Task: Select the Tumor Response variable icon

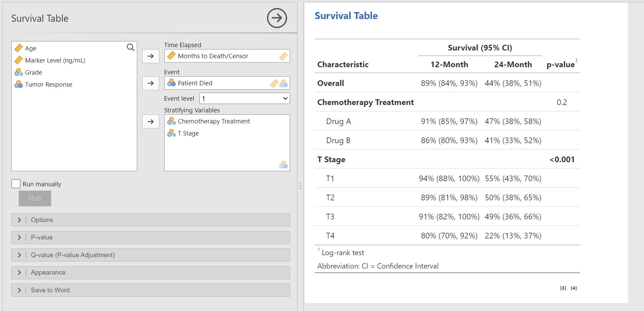Action: coord(19,84)
